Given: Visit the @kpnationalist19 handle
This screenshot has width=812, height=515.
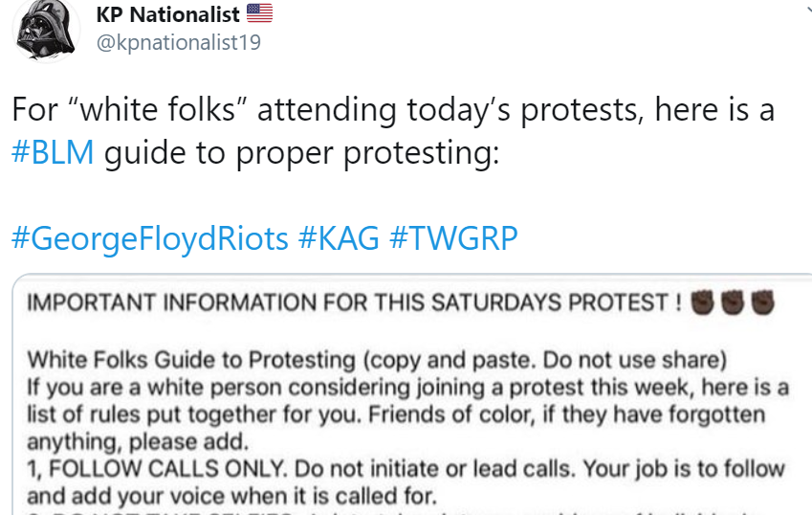Looking at the screenshot, I should pyautogui.click(x=179, y=42).
